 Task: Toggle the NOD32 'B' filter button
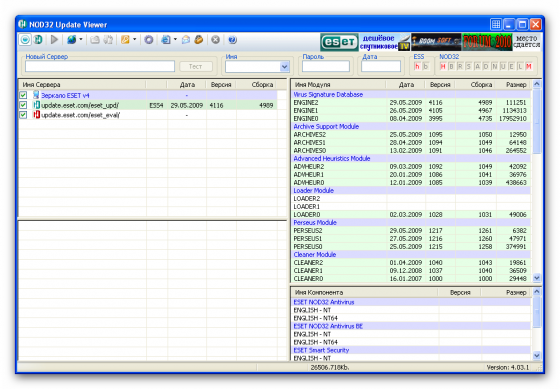click(x=451, y=66)
